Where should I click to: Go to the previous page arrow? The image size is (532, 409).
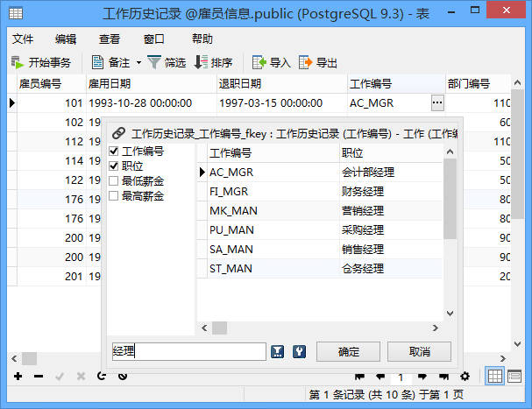pyautogui.click(x=380, y=377)
